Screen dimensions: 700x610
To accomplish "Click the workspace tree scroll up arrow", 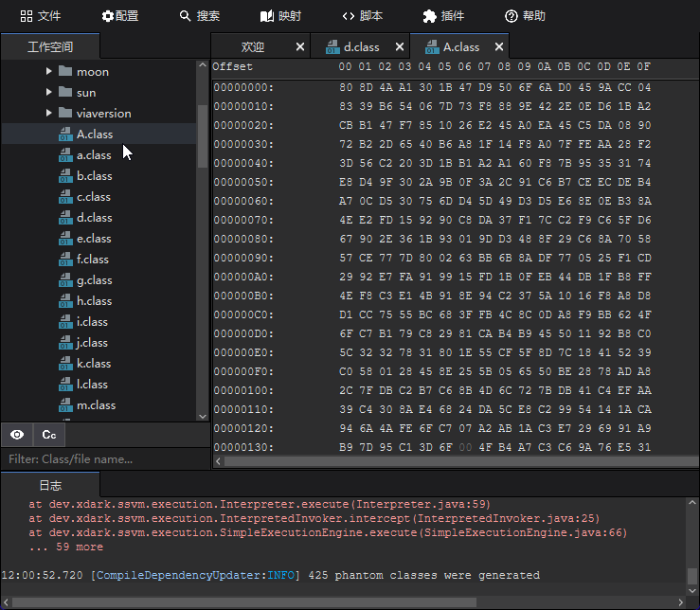I will (x=202, y=65).
